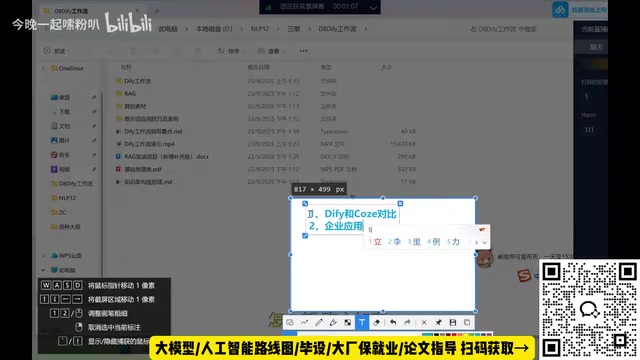Sort by the 类型 column header
This screenshot has width=640, height=360.
[x=326, y=67]
